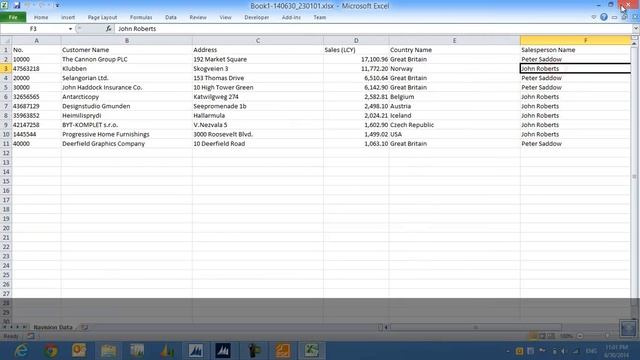
Task: Click the Name Box showing F3
Action: (x=34, y=29)
